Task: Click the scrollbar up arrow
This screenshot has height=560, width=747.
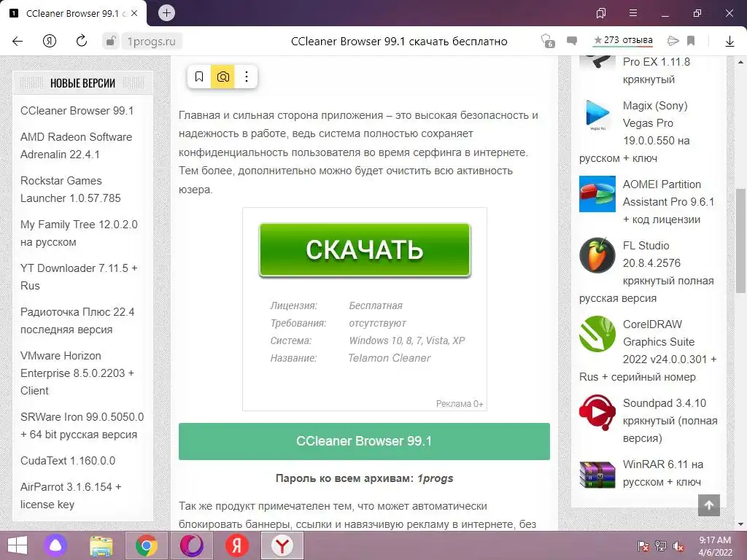Action: click(740, 62)
